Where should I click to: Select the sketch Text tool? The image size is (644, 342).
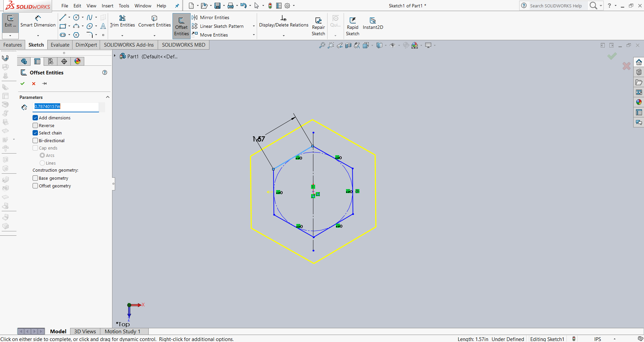tap(103, 26)
